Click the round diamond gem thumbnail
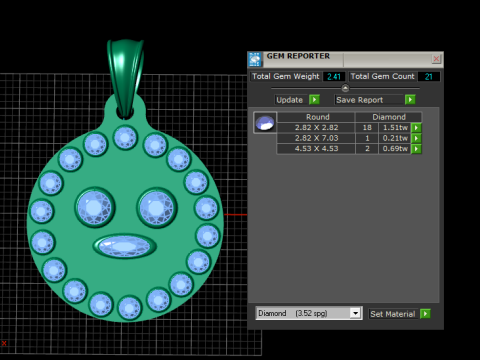 pyautogui.click(x=265, y=123)
